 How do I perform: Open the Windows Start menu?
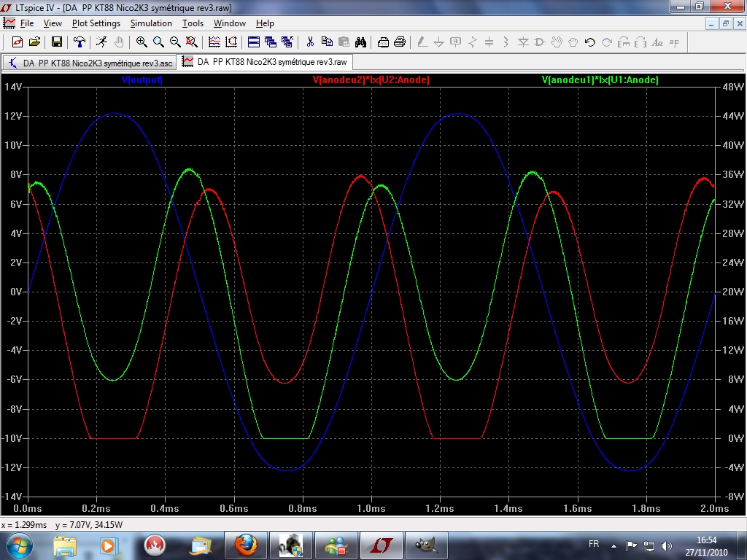(x=19, y=545)
